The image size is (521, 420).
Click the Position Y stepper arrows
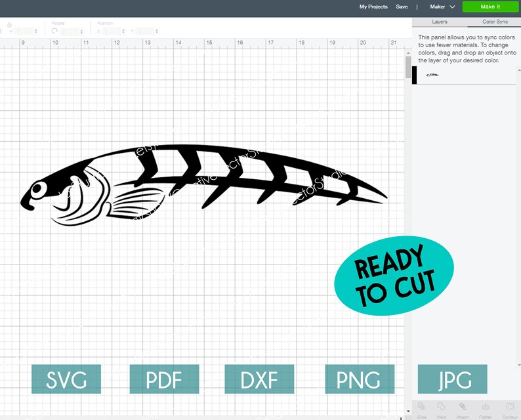[x=157, y=31]
